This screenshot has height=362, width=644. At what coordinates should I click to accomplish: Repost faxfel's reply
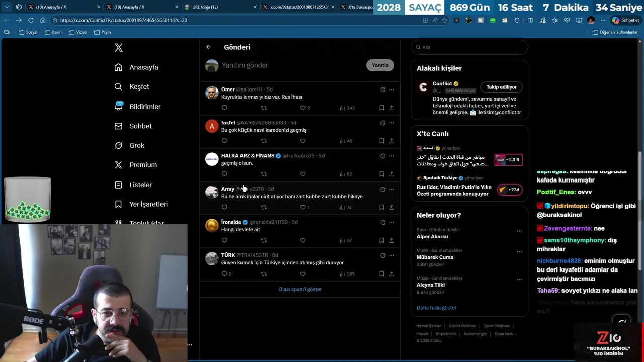pos(264,141)
